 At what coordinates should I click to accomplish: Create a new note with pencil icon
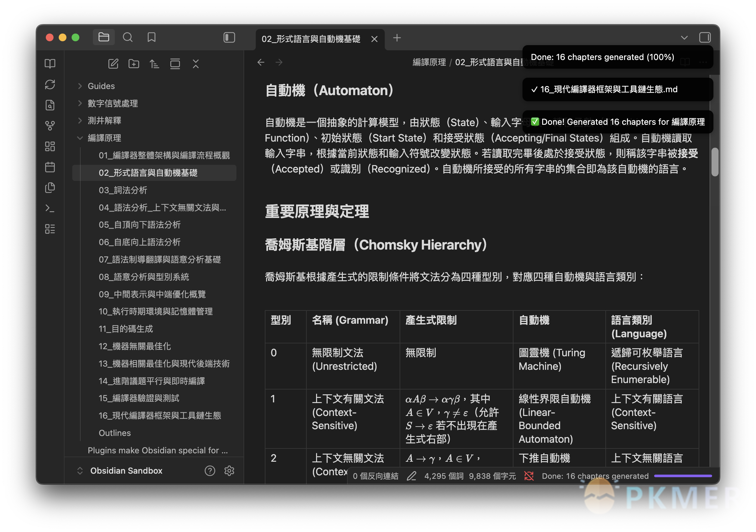113,64
